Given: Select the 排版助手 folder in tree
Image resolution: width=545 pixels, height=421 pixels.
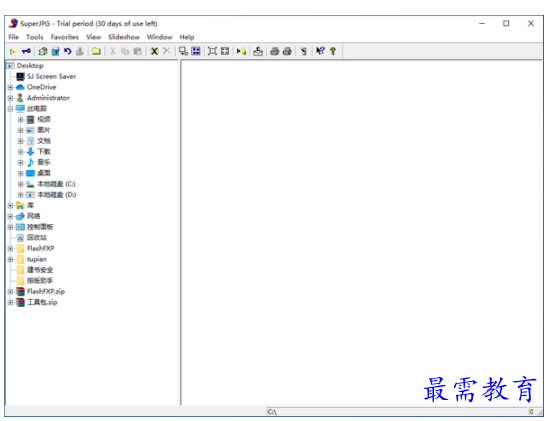Looking at the screenshot, I should pos(40,281).
